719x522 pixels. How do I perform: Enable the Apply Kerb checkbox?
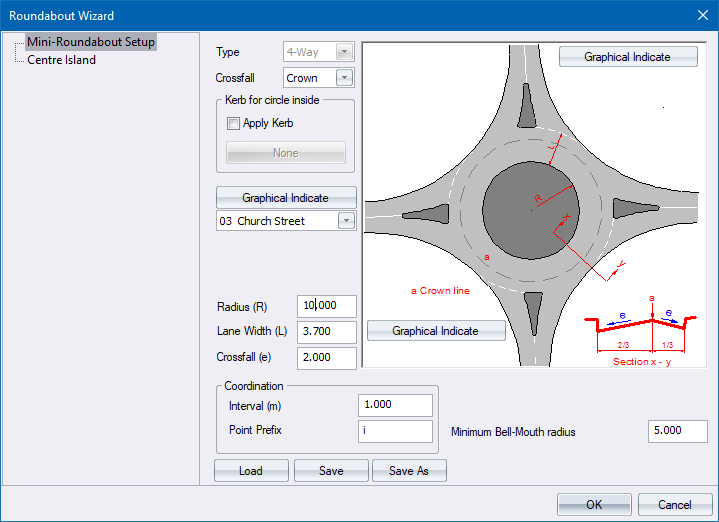(x=234, y=124)
